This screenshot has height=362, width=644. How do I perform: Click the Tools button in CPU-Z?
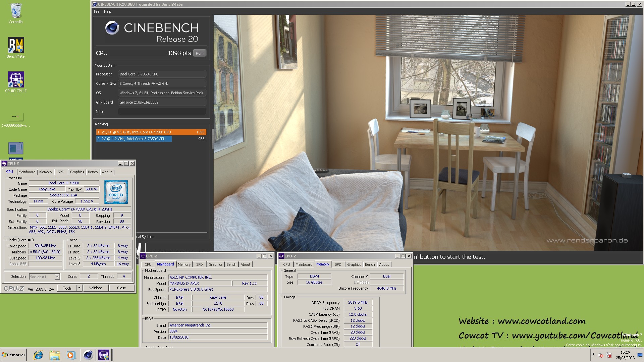[67, 288]
